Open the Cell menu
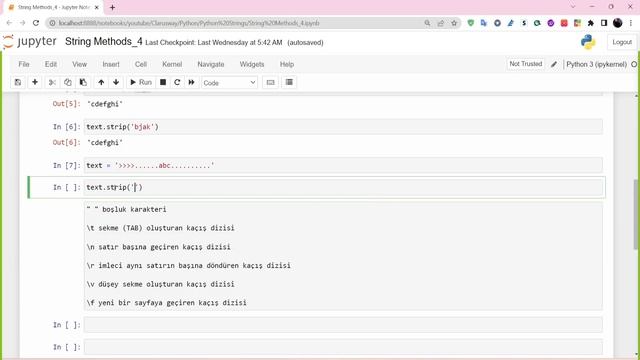The image size is (640, 360). tap(140, 64)
